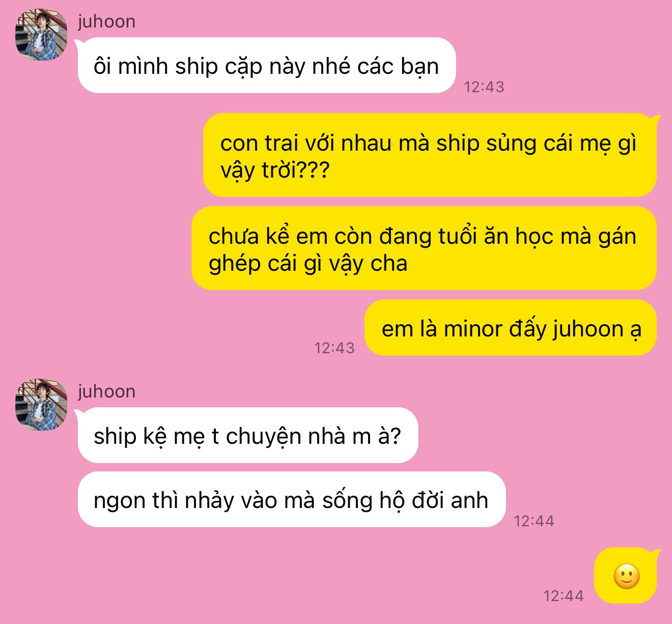Select the 'ôi mình ship cặp này' message bubble
This screenshot has height=624, width=672.
[x=266, y=65]
